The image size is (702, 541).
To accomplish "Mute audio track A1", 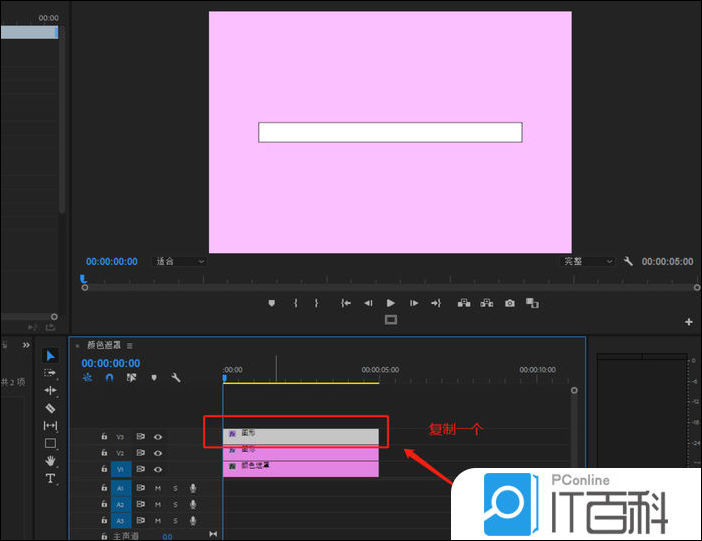I will click(x=157, y=488).
